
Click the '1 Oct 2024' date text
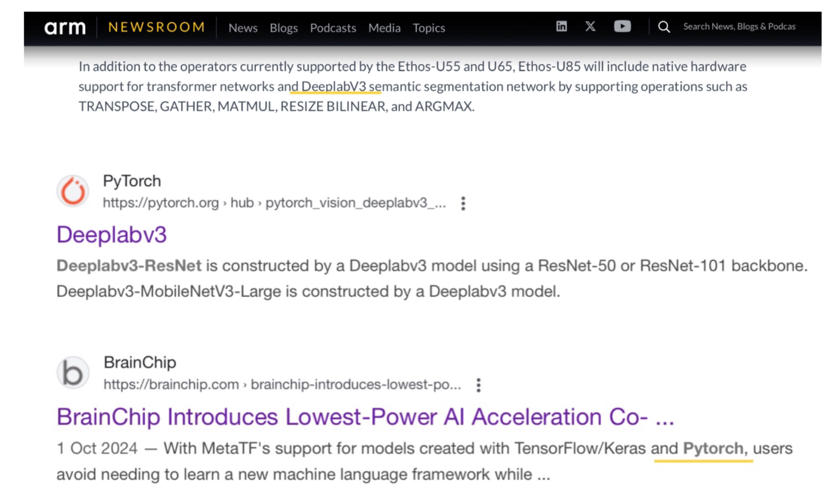[x=97, y=448]
